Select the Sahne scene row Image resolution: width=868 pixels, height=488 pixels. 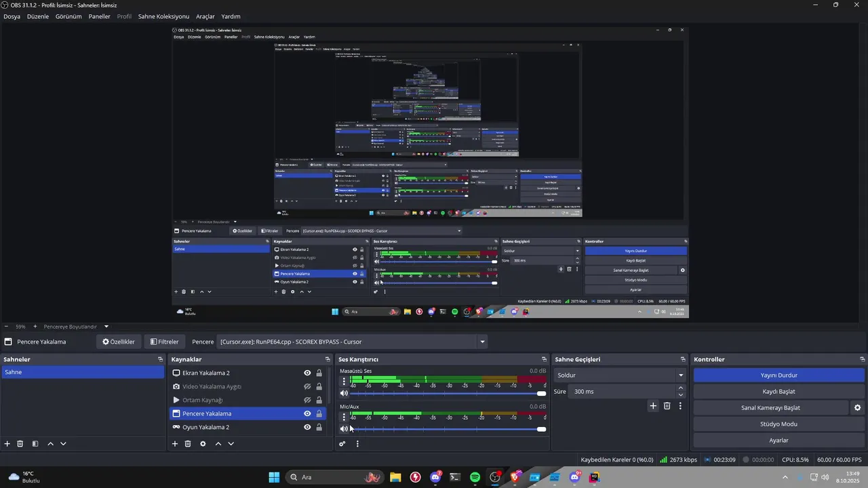tap(82, 372)
